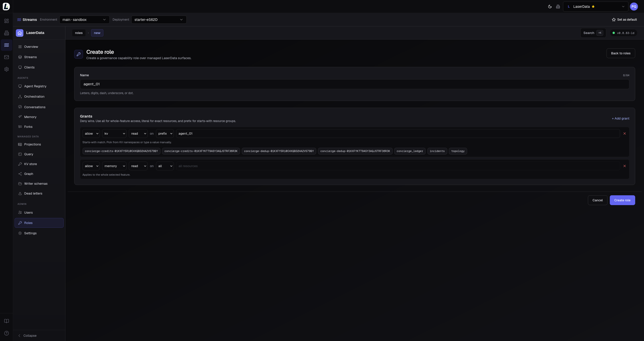The image size is (644, 341).
Task: Open the dashboard grid icon in left rail
Action: pos(7,21)
